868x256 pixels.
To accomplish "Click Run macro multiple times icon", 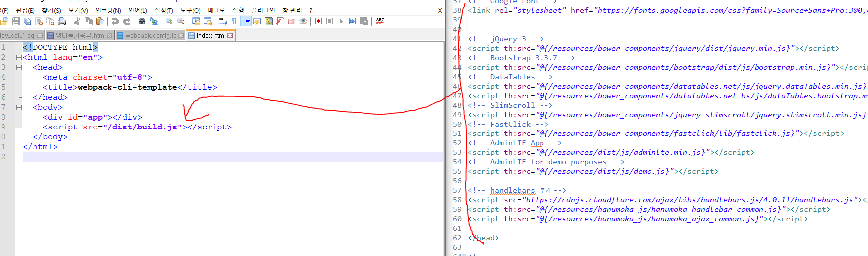I will point(352,21).
